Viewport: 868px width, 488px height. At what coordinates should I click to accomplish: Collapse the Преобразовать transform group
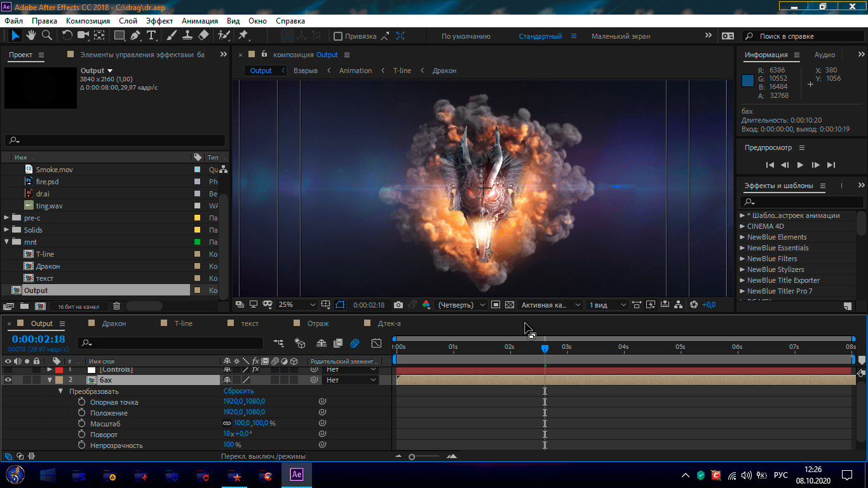click(x=61, y=391)
